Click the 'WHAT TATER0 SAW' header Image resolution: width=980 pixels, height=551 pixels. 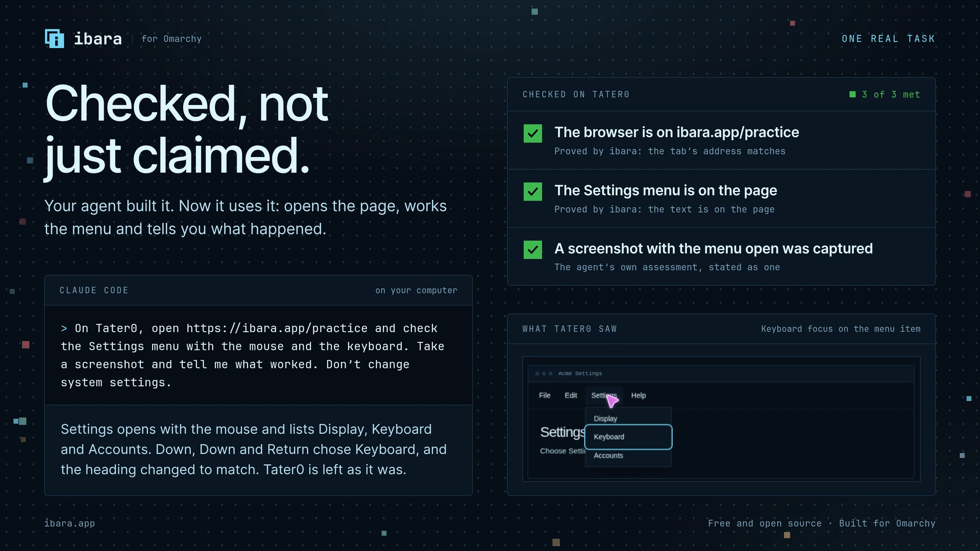(x=570, y=329)
